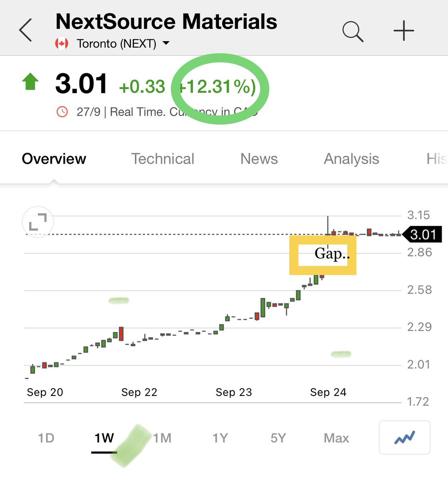This screenshot has height=480, width=448.
Task: View the 1Y chart range
Action: 220,438
